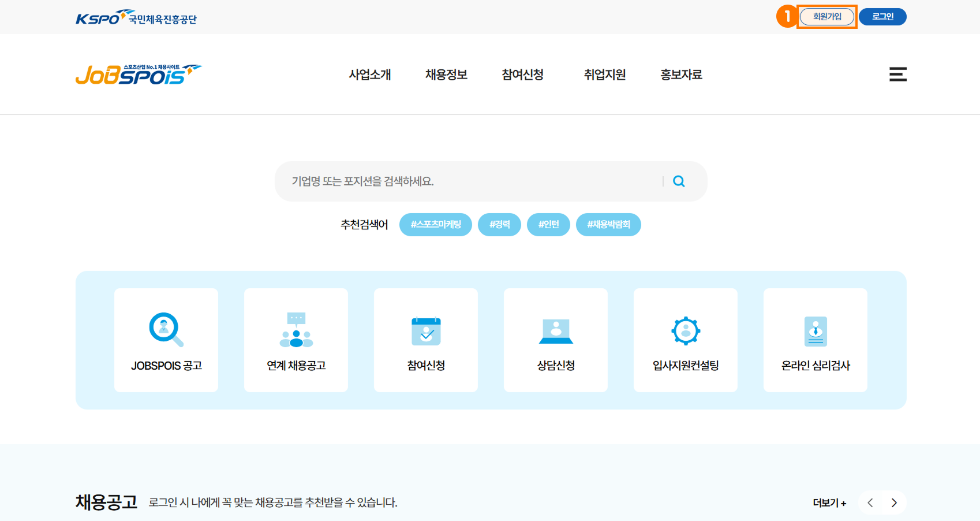Select the #스포츠마케팅 recommended keyword tag

pyautogui.click(x=436, y=225)
